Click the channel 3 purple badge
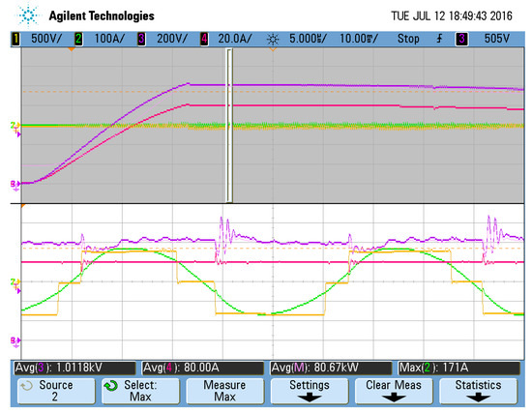The height and width of the screenshot is (413, 532). (x=141, y=39)
